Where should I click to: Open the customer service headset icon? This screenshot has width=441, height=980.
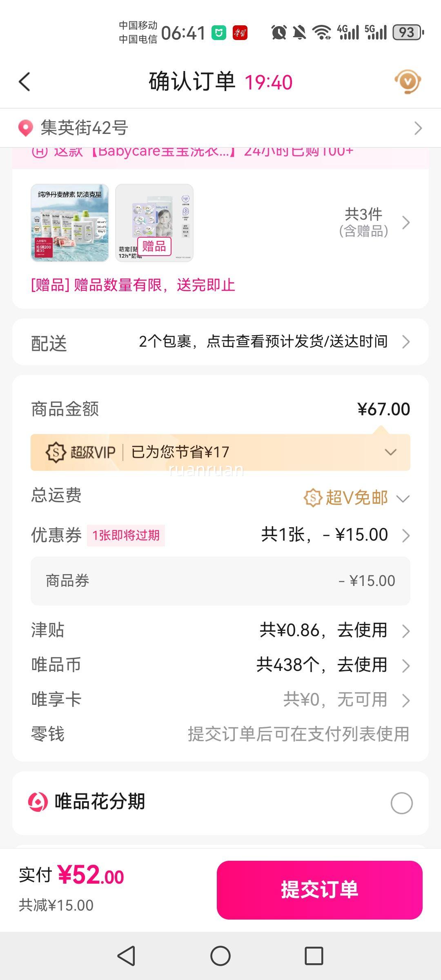(408, 82)
